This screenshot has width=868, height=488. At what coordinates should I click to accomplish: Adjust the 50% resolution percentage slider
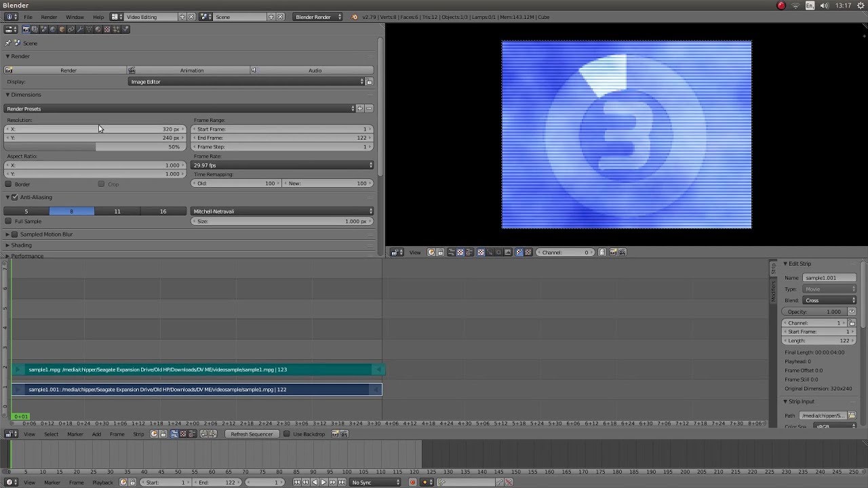click(94, 146)
